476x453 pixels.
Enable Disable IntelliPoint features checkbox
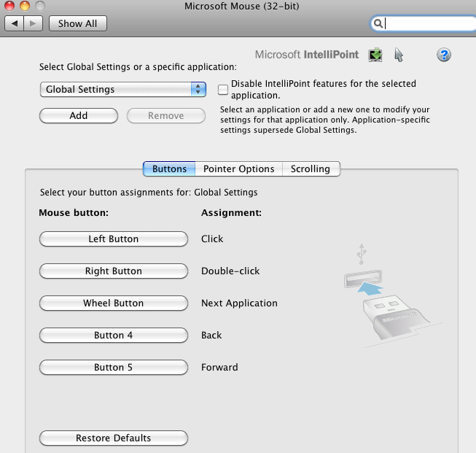(223, 89)
